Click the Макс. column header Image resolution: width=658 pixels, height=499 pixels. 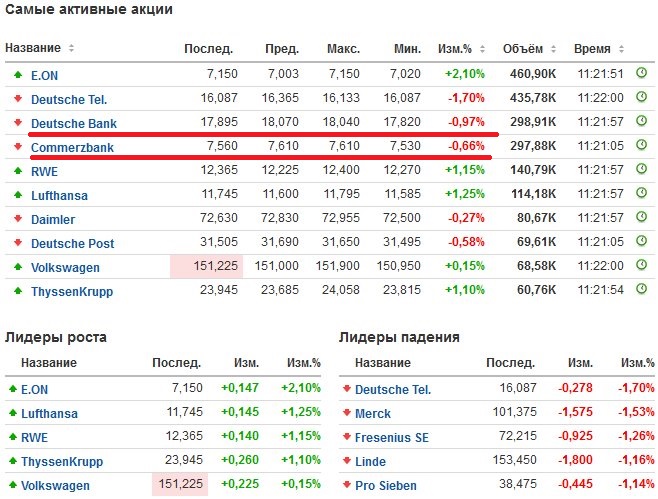point(343,48)
